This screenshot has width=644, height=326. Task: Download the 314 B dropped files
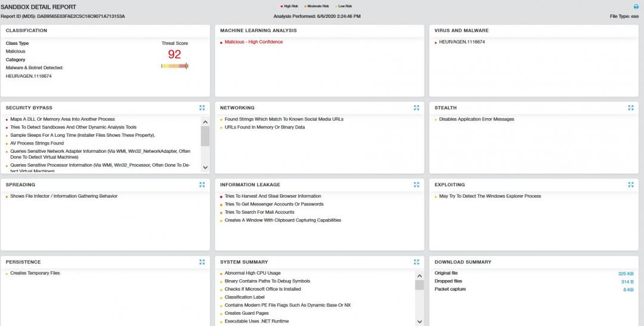[627, 281]
